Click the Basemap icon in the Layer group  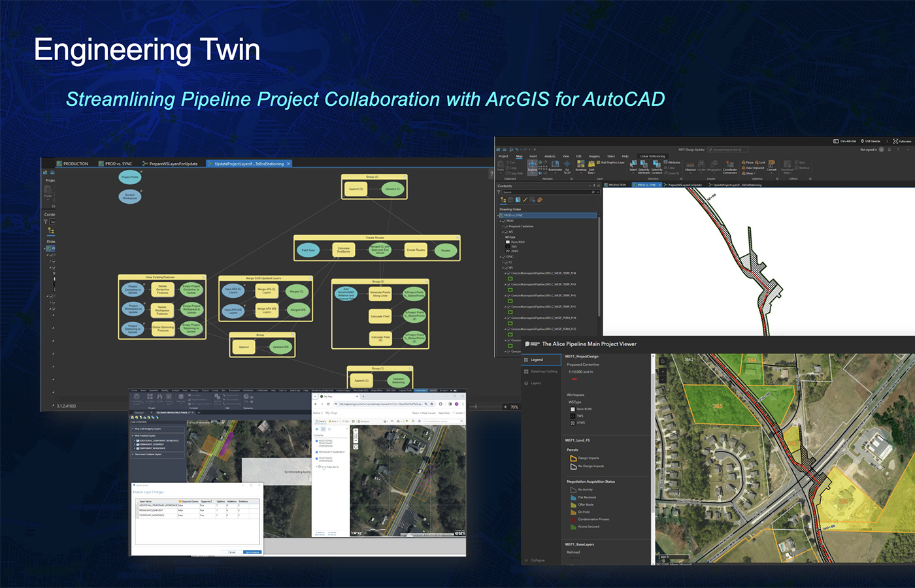click(x=580, y=167)
